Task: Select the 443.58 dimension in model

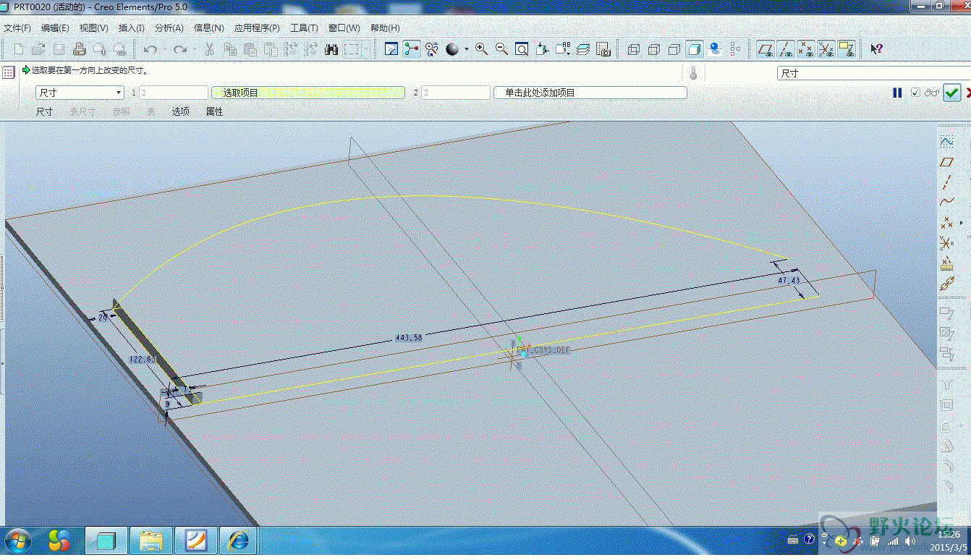Action: [x=410, y=337]
